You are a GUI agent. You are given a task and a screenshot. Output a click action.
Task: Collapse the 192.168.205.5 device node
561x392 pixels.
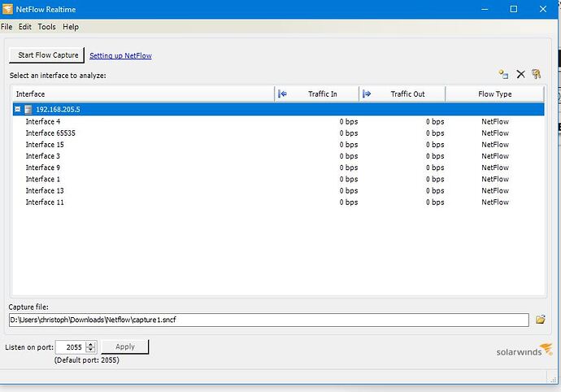[18, 109]
